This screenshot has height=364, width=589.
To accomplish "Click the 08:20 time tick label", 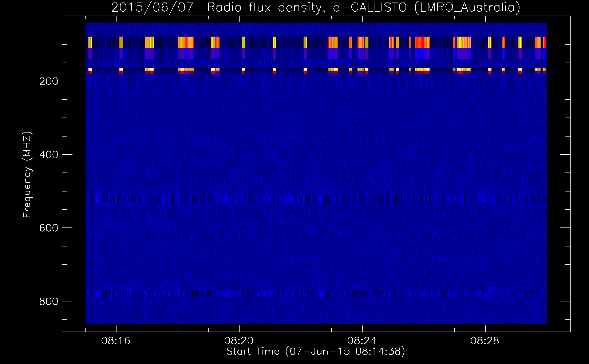I will pos(239,341).
